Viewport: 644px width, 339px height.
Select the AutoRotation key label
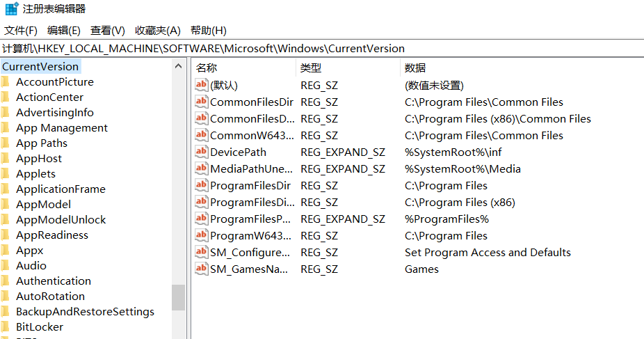pyautogui.click(x=51, y=296)
